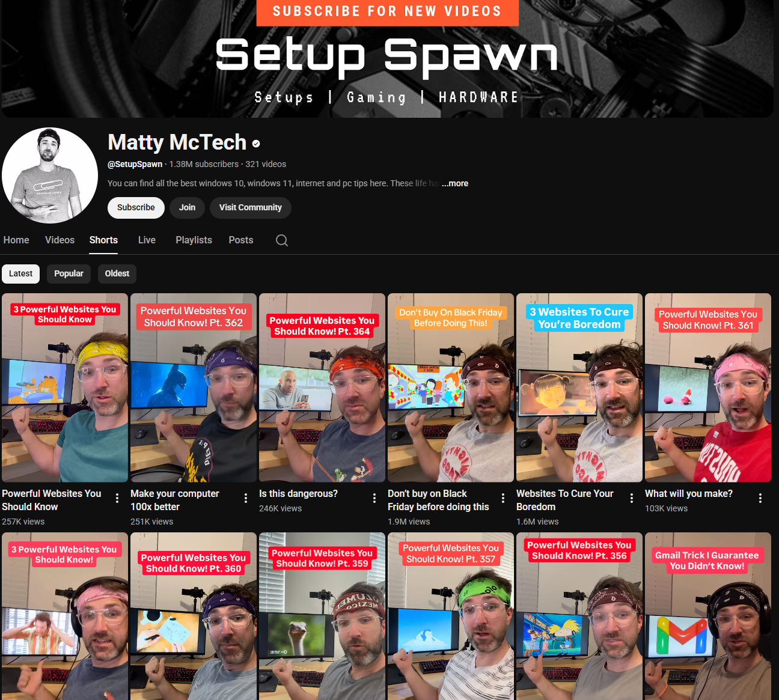Image resolution: width=779 pixels, height=700 pixels.
Task: Subscribe to the Matty McTech channel
Action: pos(136,208)
